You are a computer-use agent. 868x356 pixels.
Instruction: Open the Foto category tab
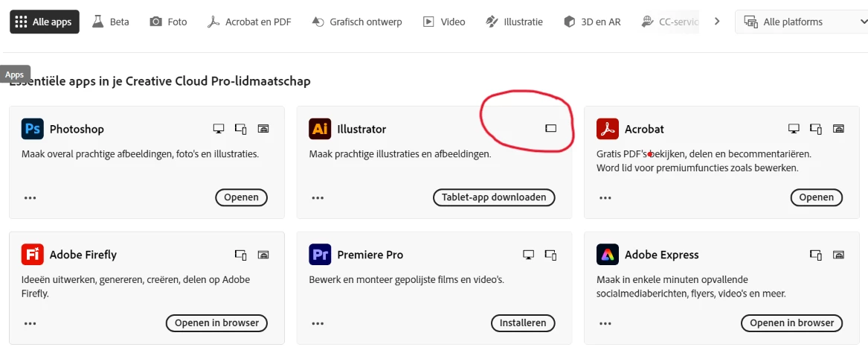click(x=168, y=22)
